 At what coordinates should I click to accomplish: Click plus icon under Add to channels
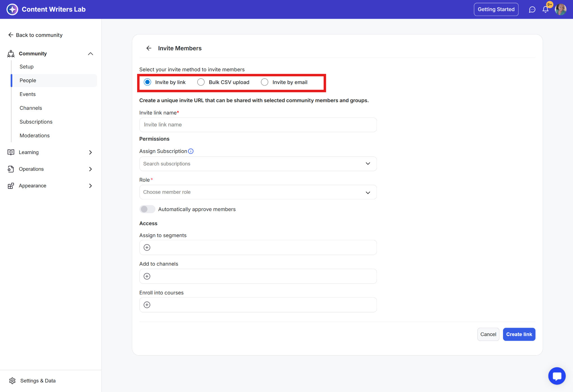pos(147,276)
